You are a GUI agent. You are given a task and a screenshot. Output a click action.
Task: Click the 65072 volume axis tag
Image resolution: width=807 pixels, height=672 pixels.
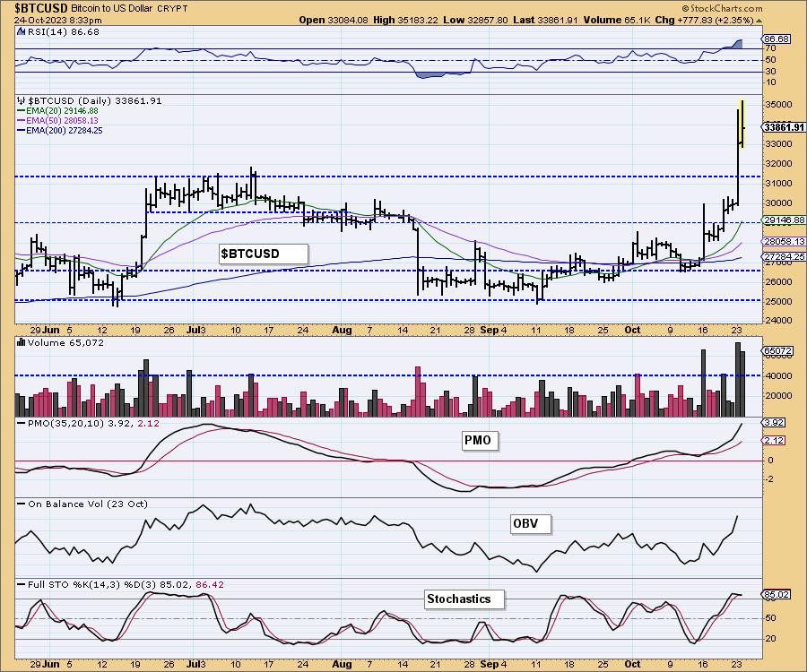tap(777, 350)
